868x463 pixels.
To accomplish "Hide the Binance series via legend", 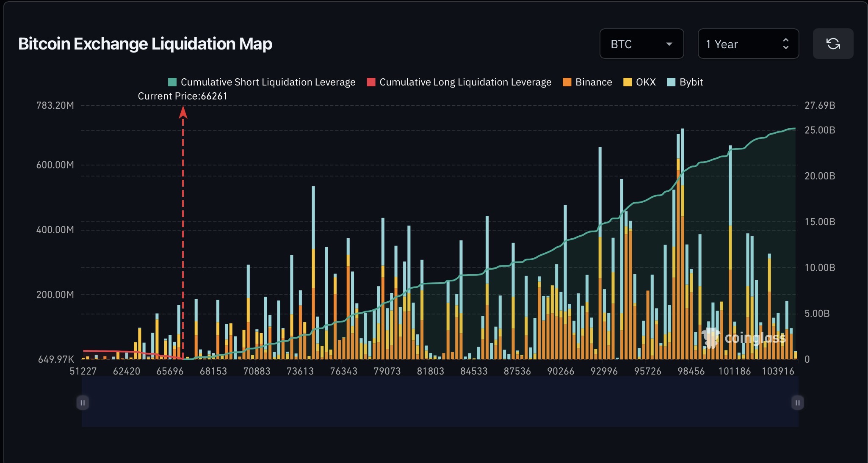I will click(x=593, y=82).
